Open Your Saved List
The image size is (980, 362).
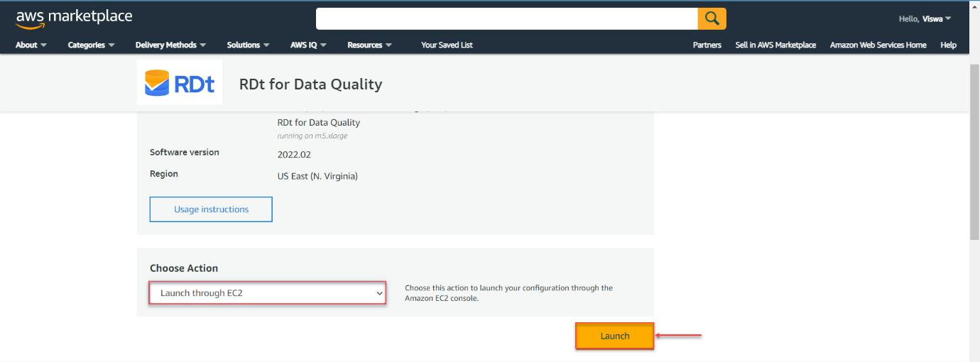[447, 45]
